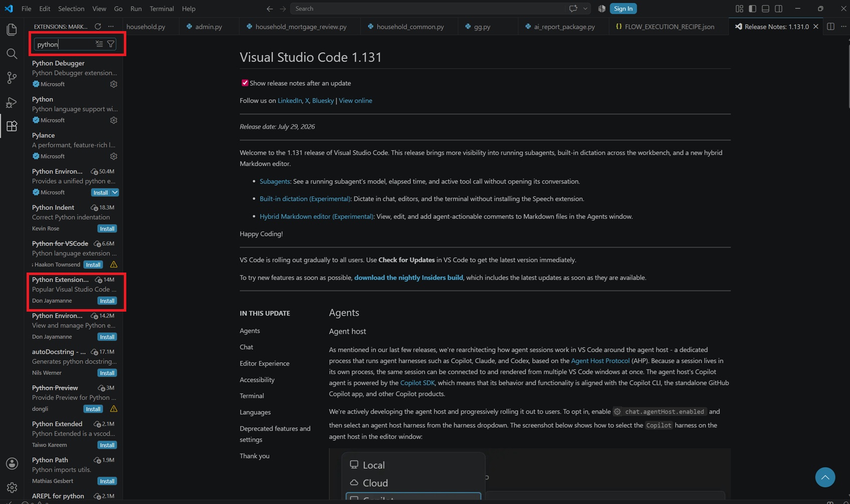The height and width of the screenshot is (504, 850).
Task: Open the extensions filter dropdown
Action: 111,44
